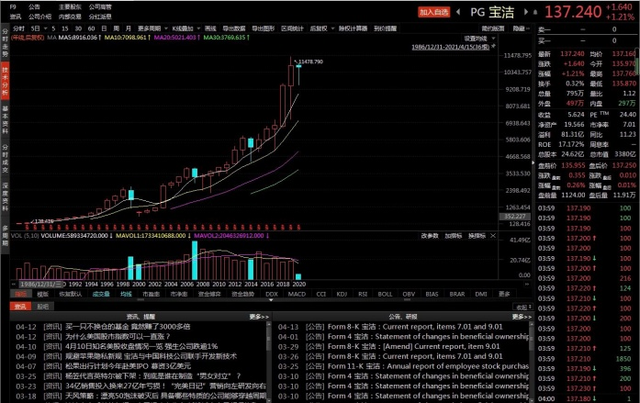Click the 导出数据 export data button

(x=234, y=29)
